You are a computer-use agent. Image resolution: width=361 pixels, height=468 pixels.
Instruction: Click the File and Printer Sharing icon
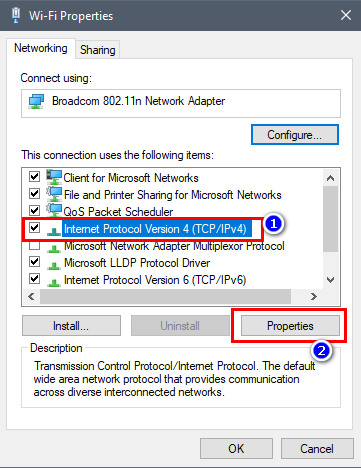(x=54, y=194)
